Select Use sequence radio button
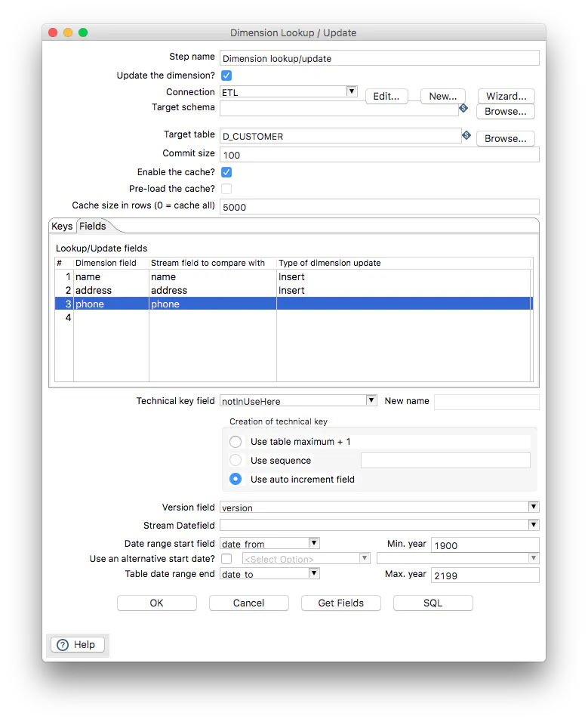The height and width of the screenshot is (722, 588). (236, 461)
